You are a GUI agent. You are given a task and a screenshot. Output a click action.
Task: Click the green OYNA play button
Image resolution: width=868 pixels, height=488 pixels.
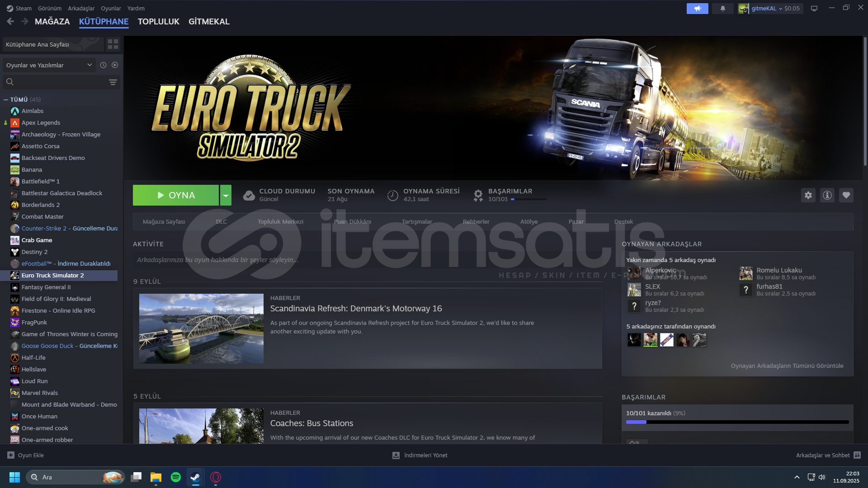click(x=176, y=195)
